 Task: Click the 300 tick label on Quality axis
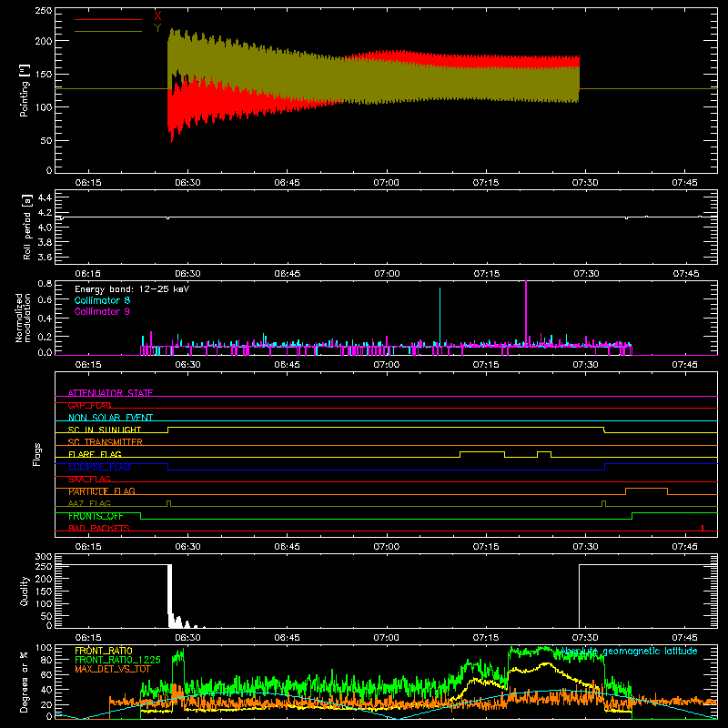(44, 557)
